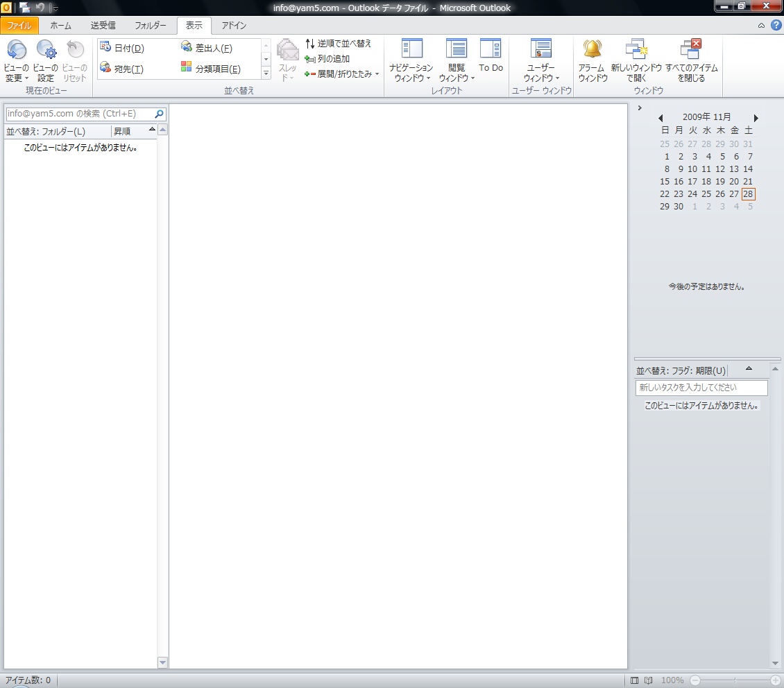Image resolution: width=784 pixels, height=688 pixels.
Task: Click zoom in plus button
Action: (776, 680)
